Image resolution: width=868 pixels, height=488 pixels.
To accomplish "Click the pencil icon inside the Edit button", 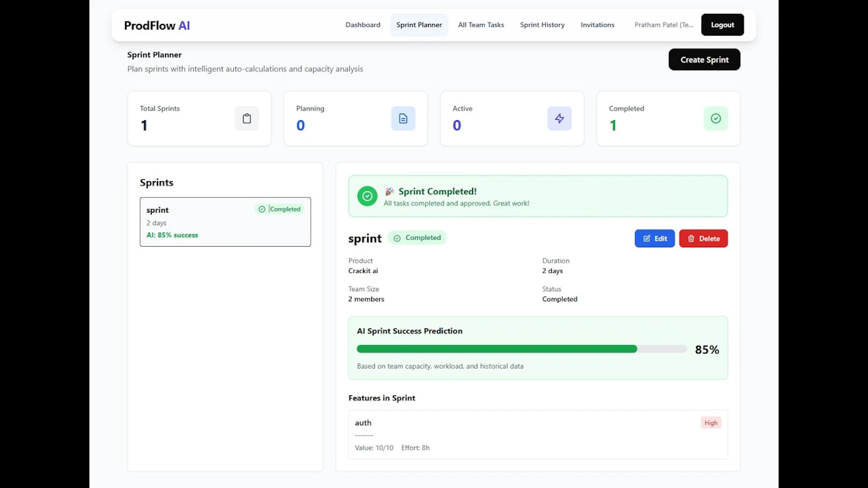I will tap(647, 238).
